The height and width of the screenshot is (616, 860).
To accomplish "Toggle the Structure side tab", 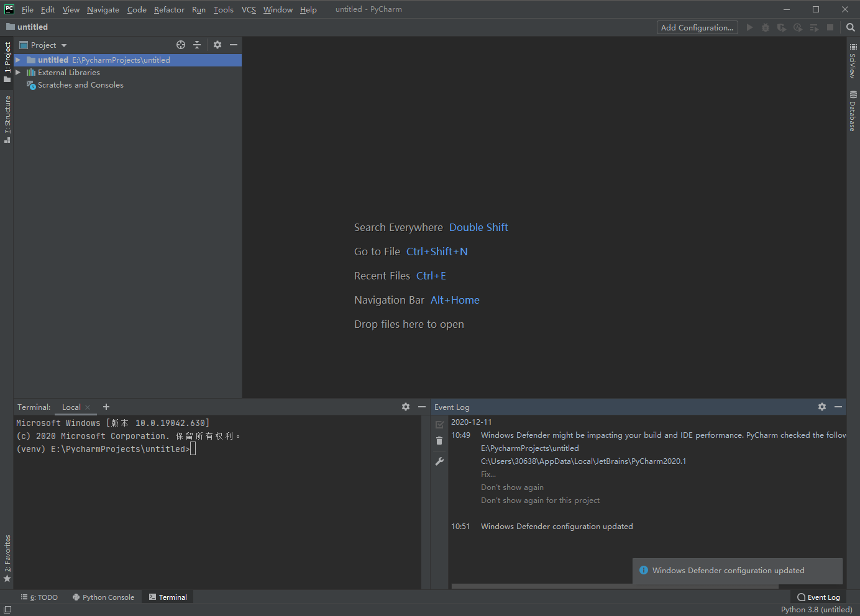I will click(x=7, y=119).
